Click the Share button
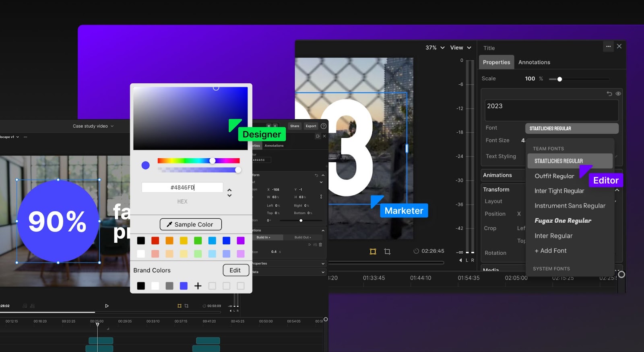Image resolution: width=644 pixels, height=352 pixels. click(295, 126)
